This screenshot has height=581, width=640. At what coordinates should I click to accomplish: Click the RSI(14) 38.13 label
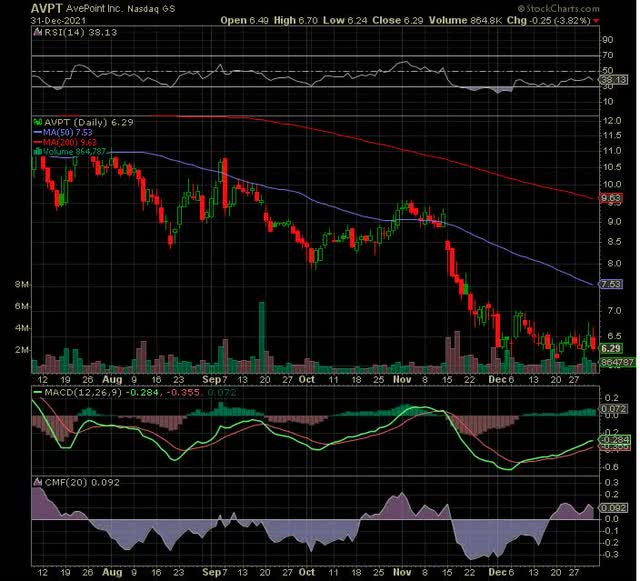[x=80, y=32]
